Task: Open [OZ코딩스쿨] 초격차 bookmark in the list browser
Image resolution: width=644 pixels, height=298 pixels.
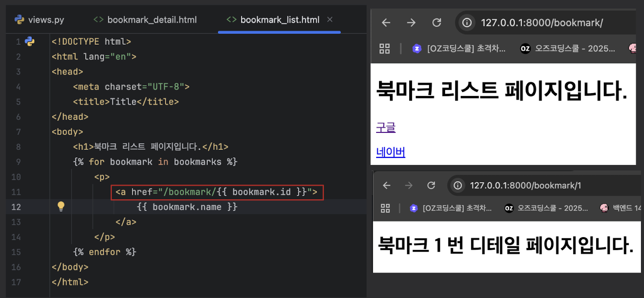Action: click(x=459, y=49)
